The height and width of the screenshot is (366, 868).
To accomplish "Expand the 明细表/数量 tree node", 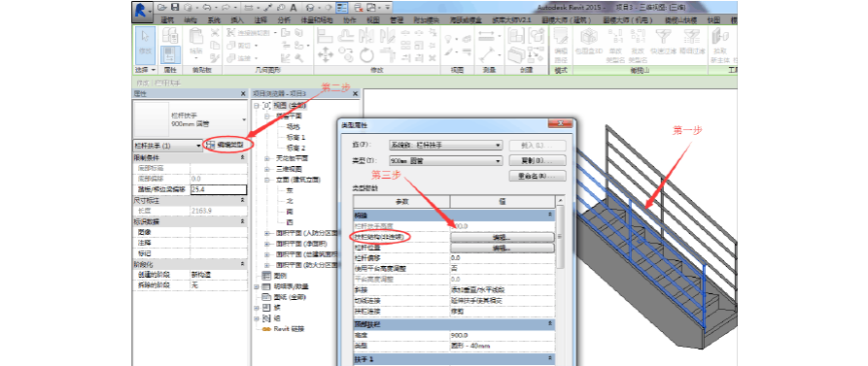I will (x=257, y=286).
